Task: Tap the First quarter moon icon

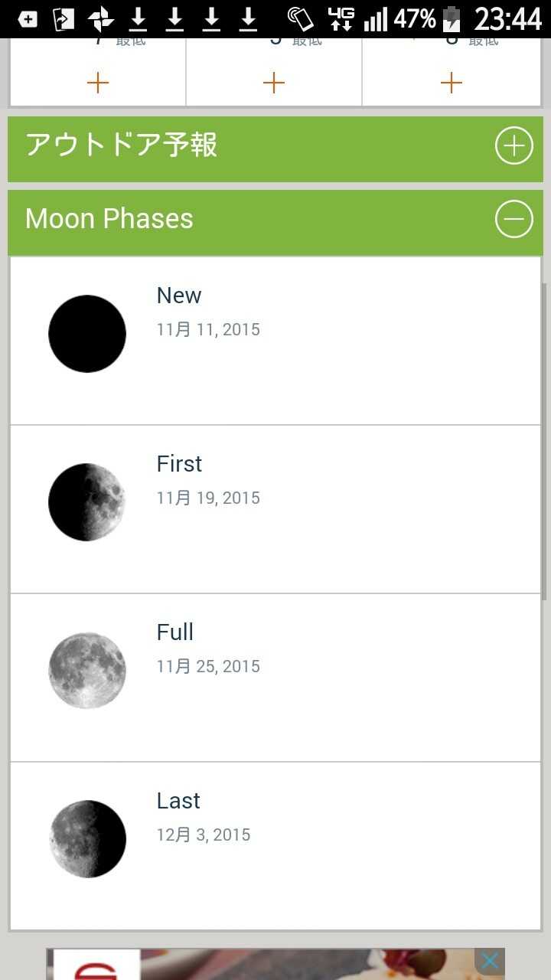Action: click(87, 502)
